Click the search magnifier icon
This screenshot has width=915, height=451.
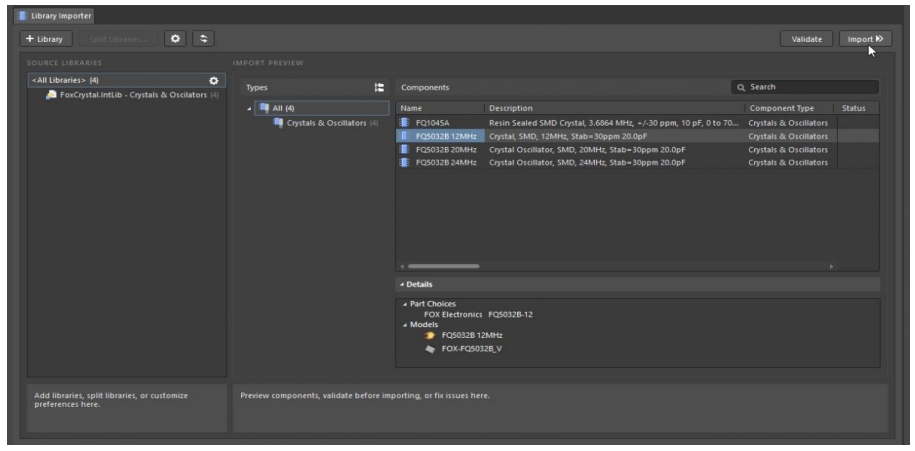click(741, 88)
